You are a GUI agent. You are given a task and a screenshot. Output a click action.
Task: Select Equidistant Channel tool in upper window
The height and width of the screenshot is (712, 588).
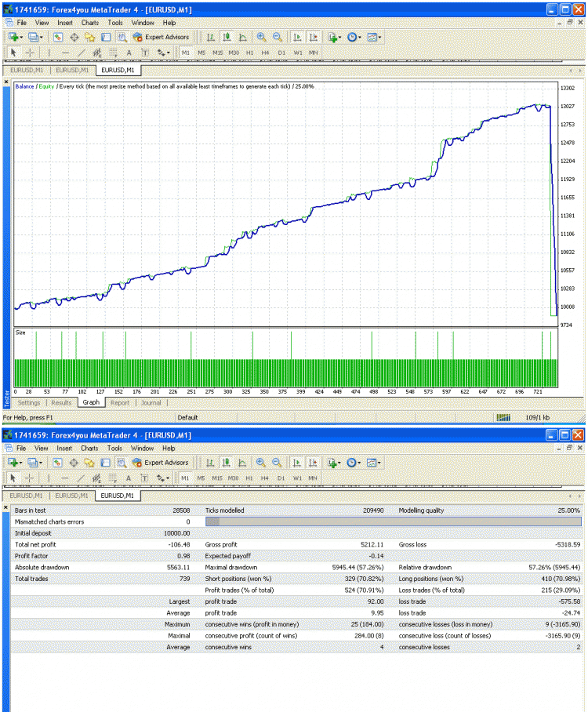[96, 53]
